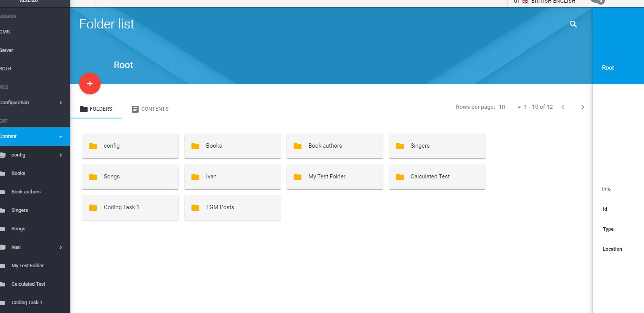644x313 pixels.
Task: Select Songs in the sidebar tree
Action: (35, 229)
